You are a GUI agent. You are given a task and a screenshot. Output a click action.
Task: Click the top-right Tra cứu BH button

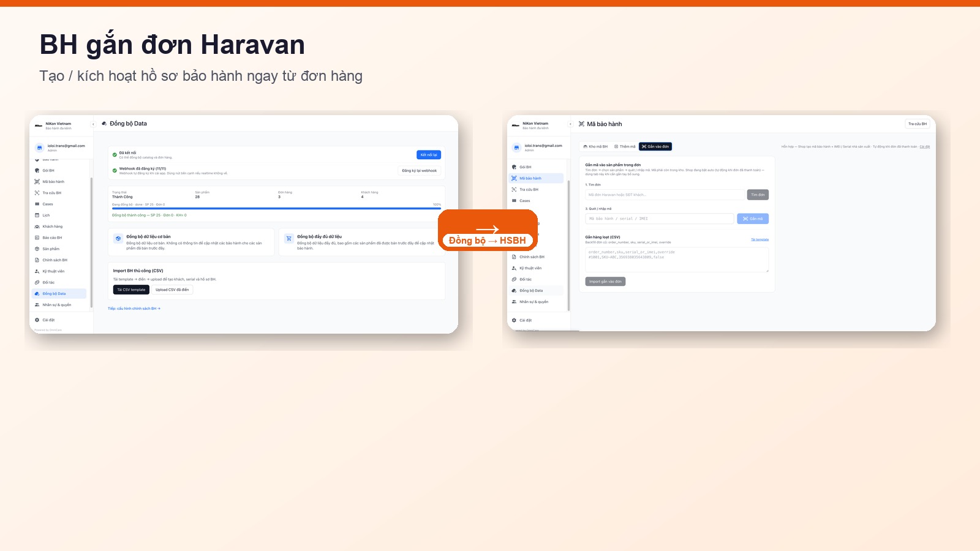point(918,124)
